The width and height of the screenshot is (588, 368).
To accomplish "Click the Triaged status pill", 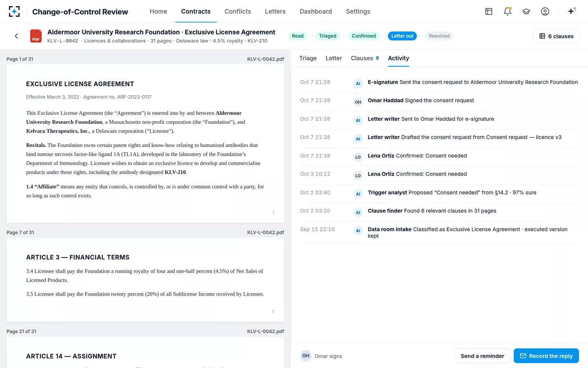I will click(x=327, y=36).
